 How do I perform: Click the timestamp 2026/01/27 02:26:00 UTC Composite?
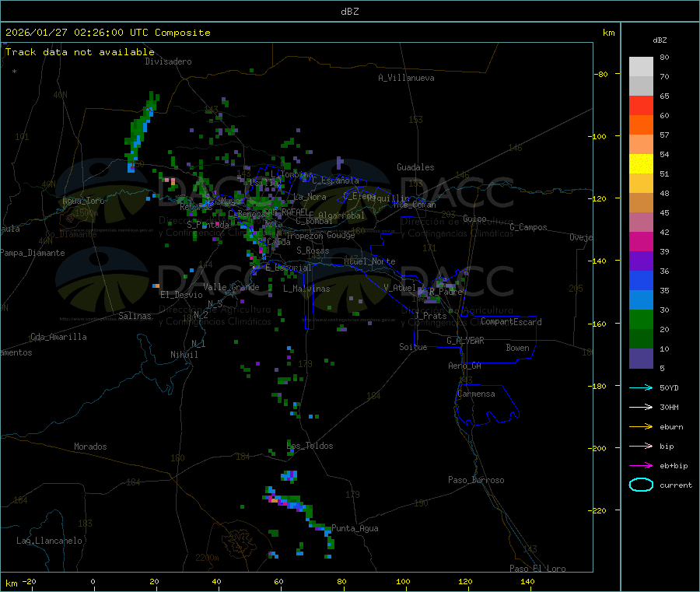[108, 33]
